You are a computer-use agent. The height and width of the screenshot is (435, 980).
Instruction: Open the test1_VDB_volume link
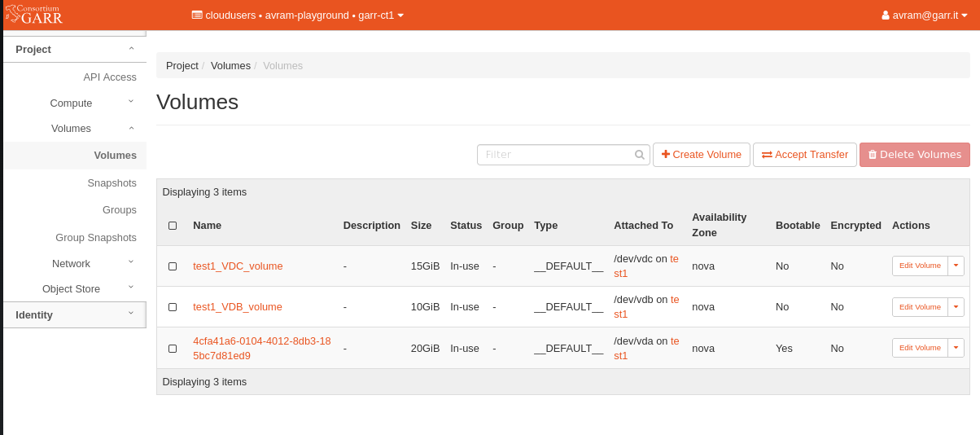pyautogui.click(x=238, y=307)
